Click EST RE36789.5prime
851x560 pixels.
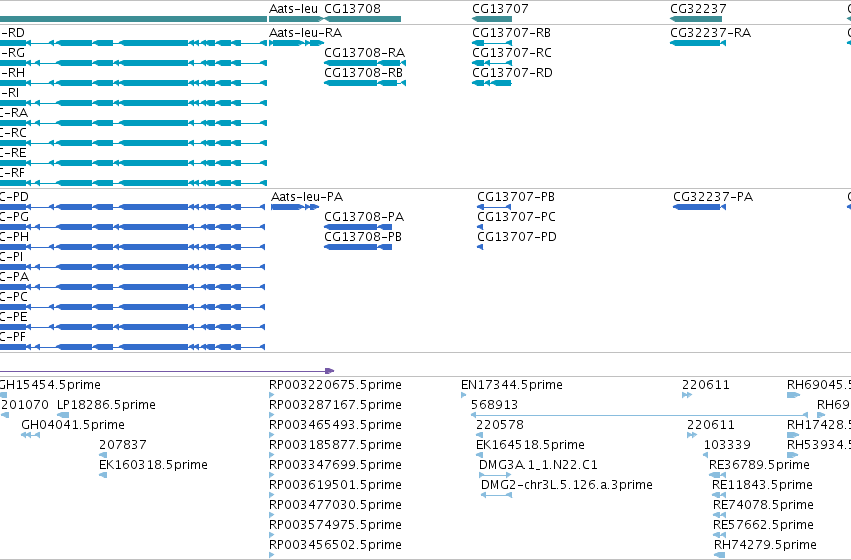tap(717, 475)
